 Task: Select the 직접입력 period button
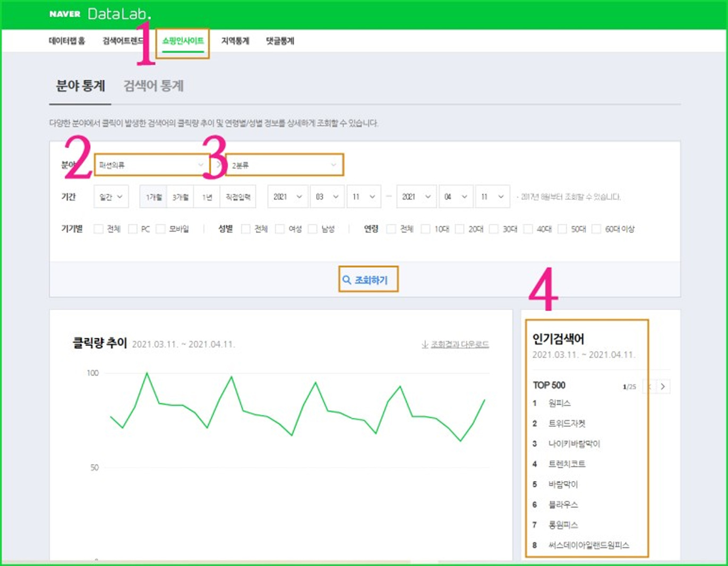238,197
